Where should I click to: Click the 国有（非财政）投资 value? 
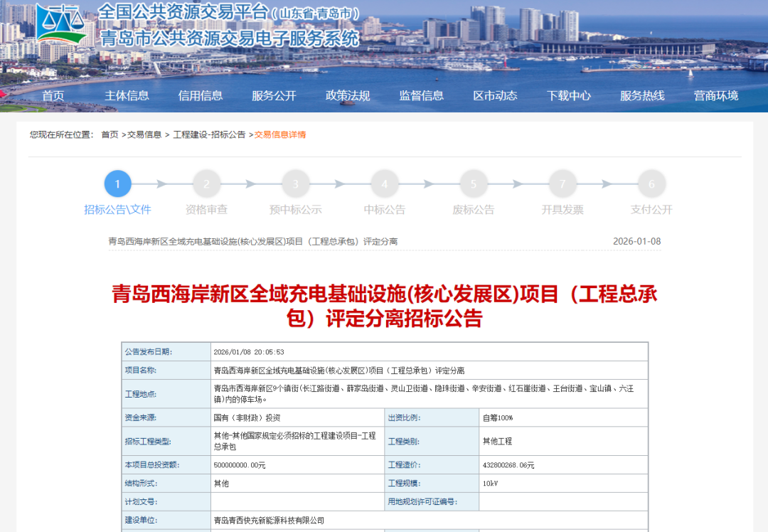[247, 417]
